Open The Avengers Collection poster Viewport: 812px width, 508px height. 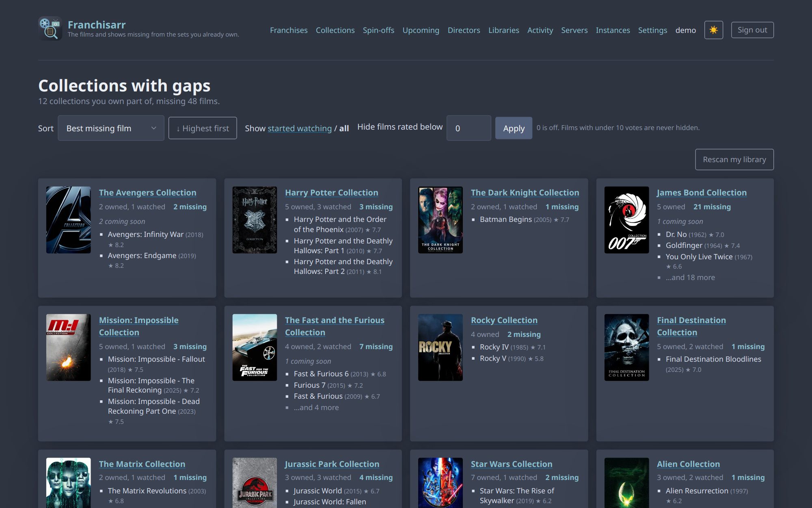coord(68,220)
